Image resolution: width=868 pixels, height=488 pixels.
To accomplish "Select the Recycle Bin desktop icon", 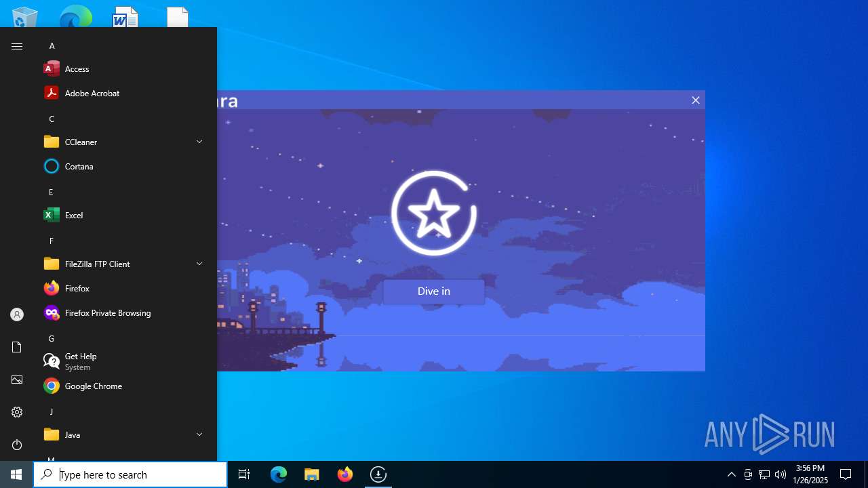I will click(24, 17).
